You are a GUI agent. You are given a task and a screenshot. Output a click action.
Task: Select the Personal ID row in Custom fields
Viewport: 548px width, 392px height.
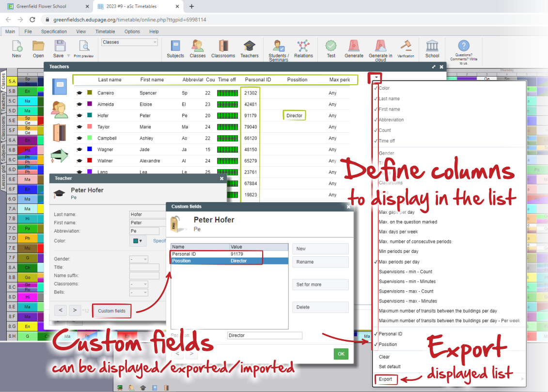pyautogui.click(x=229, y=254)
